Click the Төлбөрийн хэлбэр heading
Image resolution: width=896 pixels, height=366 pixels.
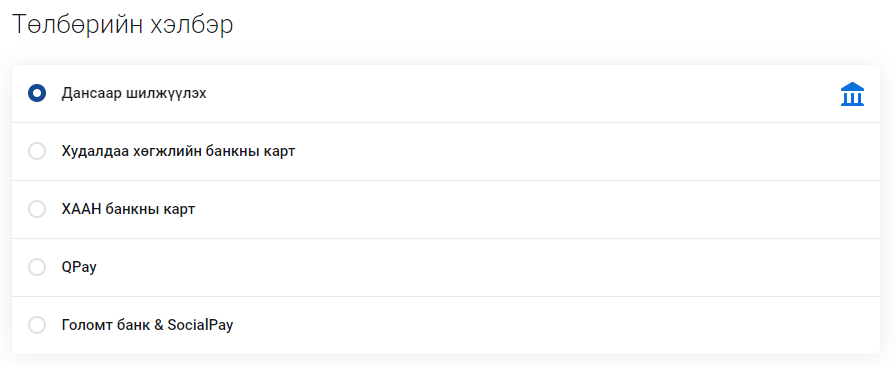(x=122, y=25)
